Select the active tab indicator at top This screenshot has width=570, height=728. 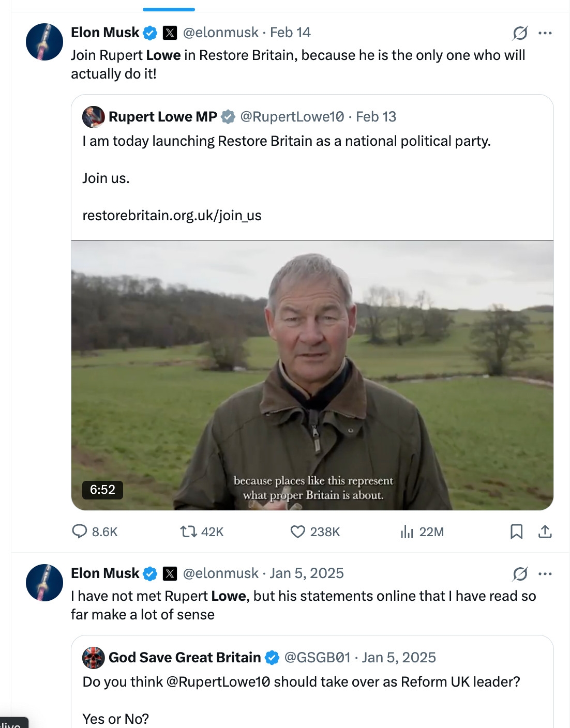point(169,9)
